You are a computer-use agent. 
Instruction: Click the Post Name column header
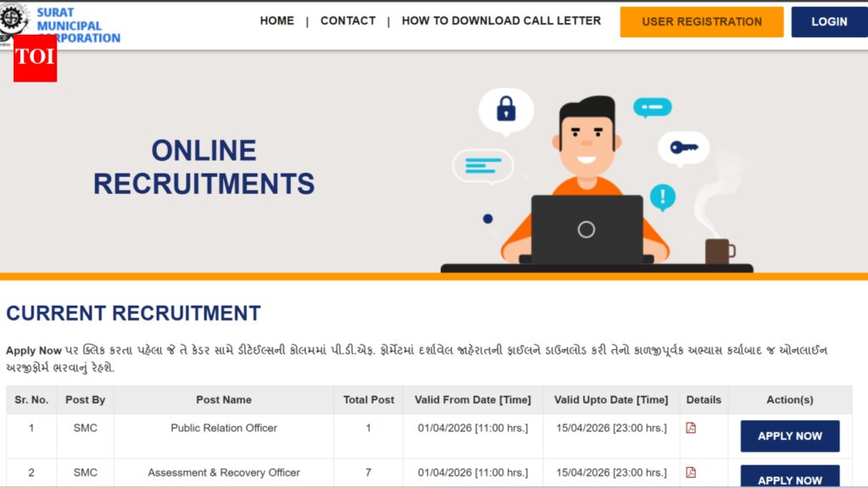pos(224,400)
